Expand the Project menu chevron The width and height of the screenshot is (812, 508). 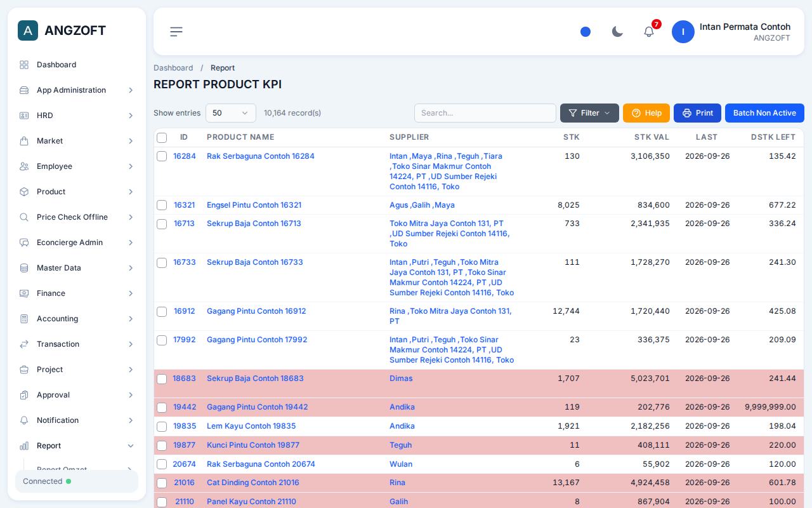coord(131,370)
